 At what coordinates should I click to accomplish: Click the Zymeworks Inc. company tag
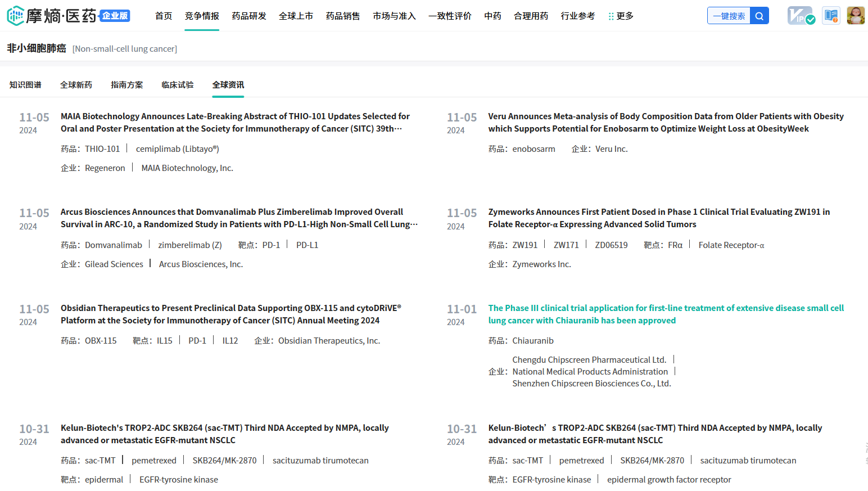click(541, 264)
